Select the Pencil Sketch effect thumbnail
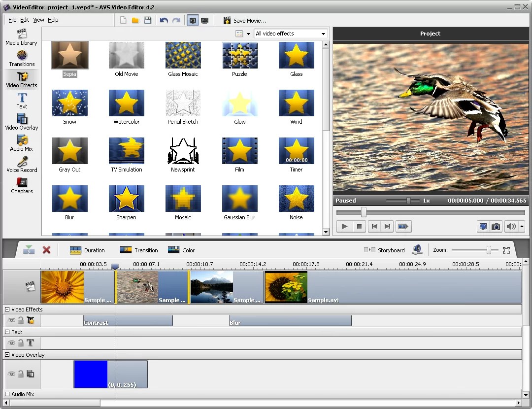The width and height of the screenshot is (532, 409). click(183, 103)
